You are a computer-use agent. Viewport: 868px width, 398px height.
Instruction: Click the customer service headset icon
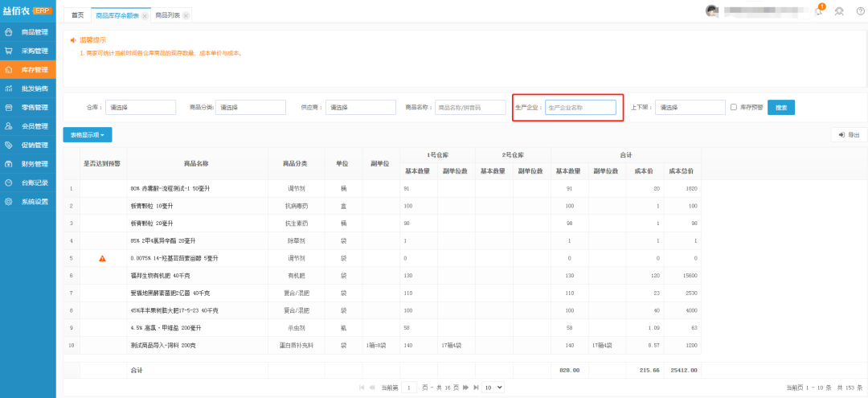(x=840, y=11)
